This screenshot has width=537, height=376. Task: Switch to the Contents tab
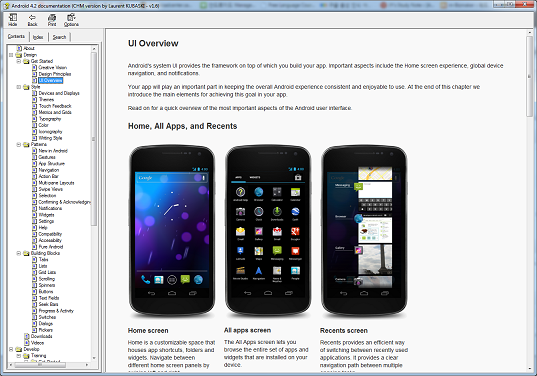[16, 36]
